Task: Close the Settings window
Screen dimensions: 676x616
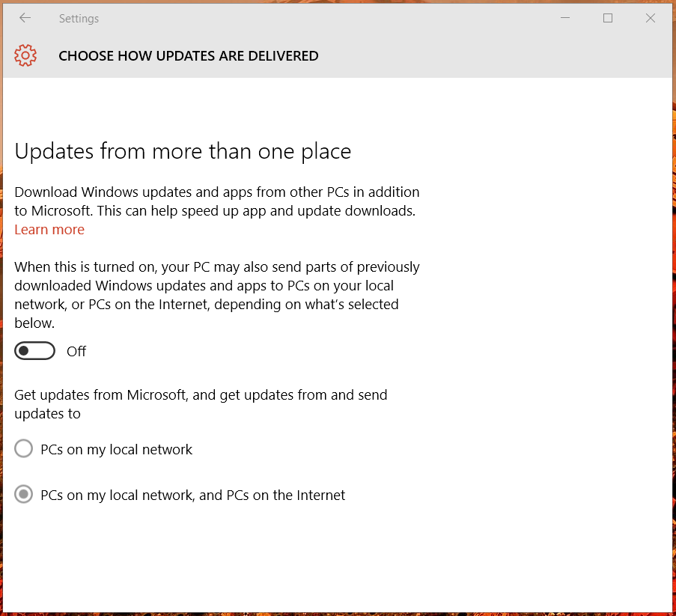Action: click(651, 18)
